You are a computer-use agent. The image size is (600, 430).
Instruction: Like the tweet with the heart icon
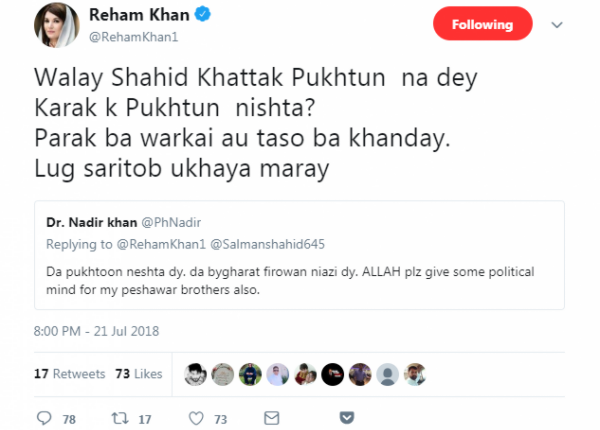tap(197, 418)
